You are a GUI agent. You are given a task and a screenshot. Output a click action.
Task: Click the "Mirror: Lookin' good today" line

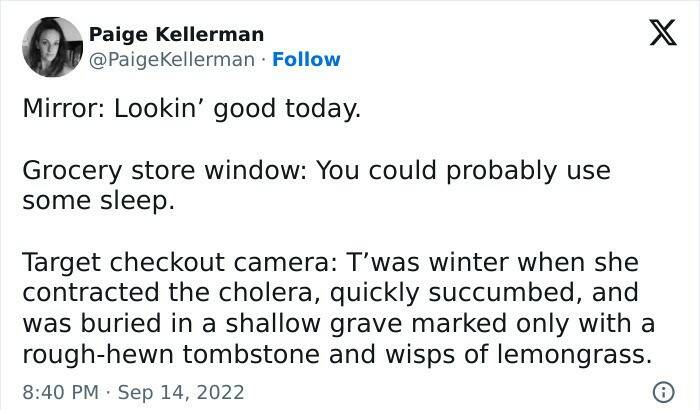(x=190, y=110)
